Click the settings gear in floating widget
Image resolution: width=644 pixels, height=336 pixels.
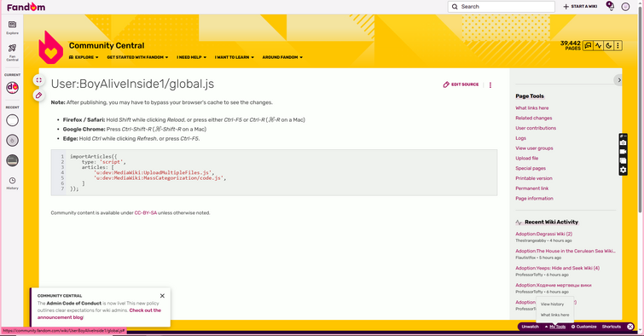pyautogui.click(x=623, y=170)
